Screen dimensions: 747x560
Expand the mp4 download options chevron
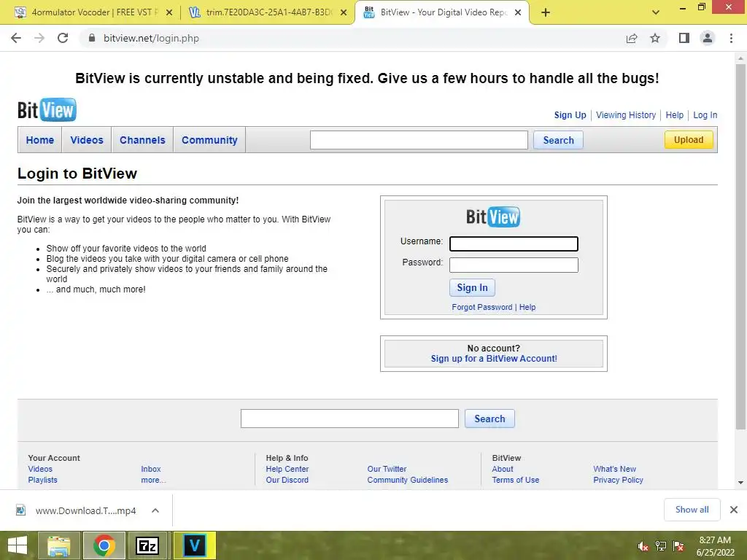coord(155,510)
